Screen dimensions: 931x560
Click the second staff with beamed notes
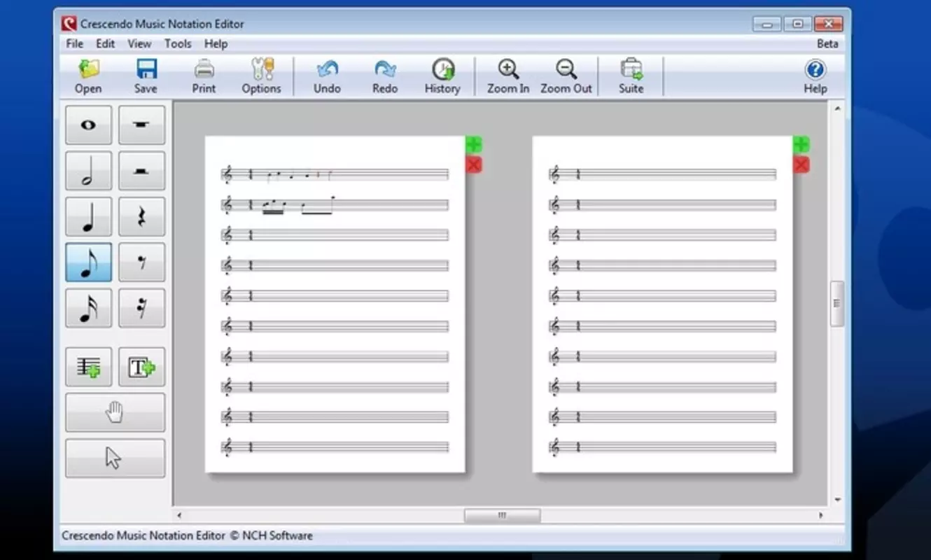[x=335, y=205]
